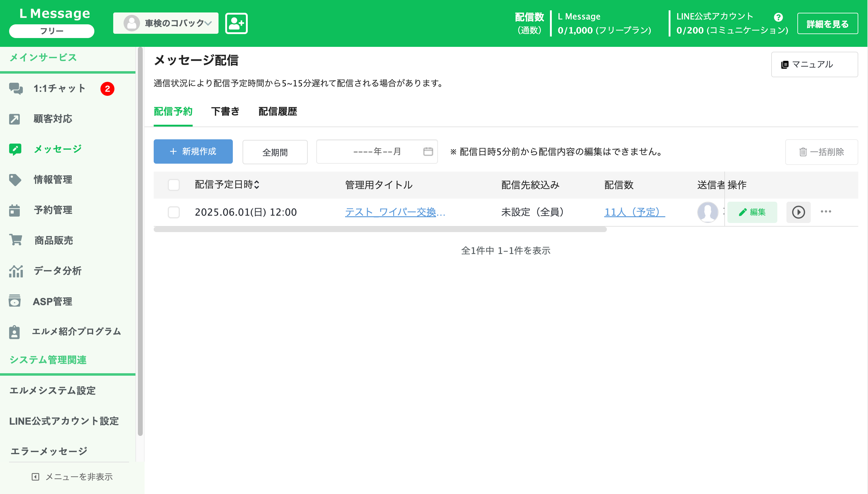Switch to the 下書き tab
The width and height of the screenshot is (868, 494).
[x=226, y=112]
